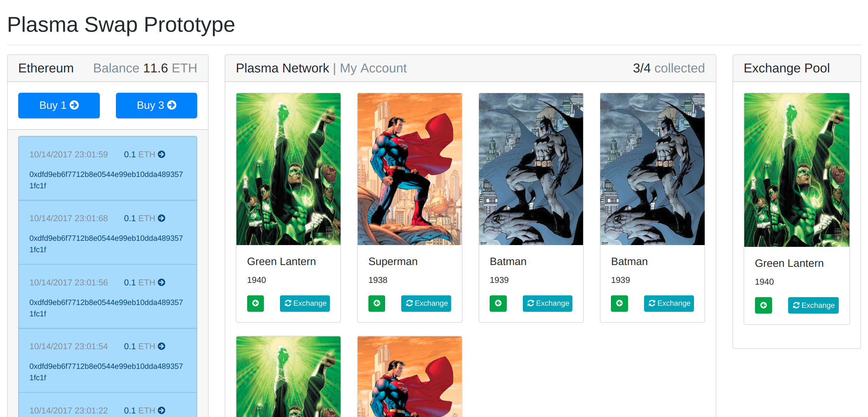Viewport: 868px width, 417px height.
Task: Click arrow icon on 23:01:68 transaction
Action: [x=162, y=218]
